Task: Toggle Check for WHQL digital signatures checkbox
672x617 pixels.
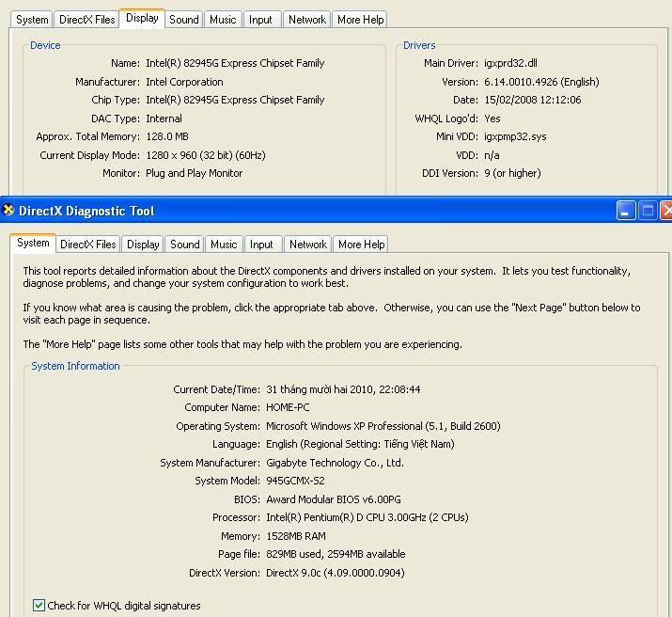Action: click(39, 606)
